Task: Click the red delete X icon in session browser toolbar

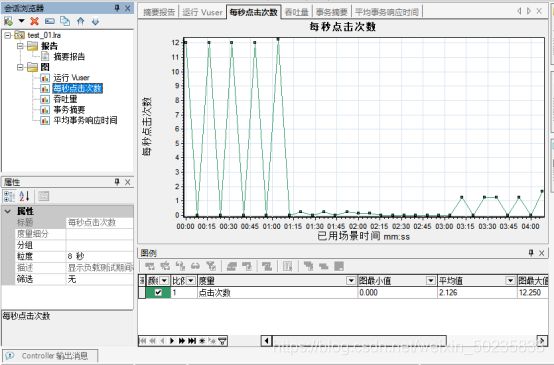Action: coord(34,22)
